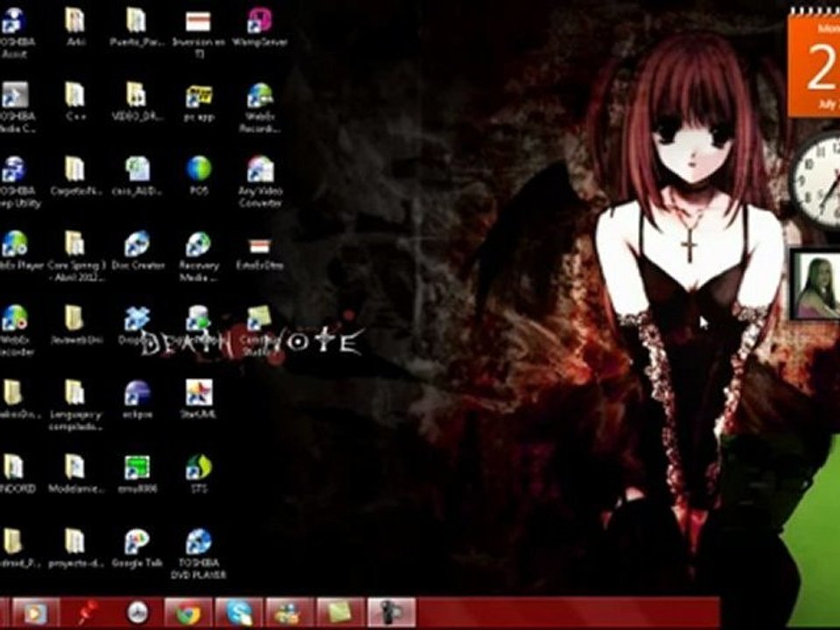
Task: Open the WebEx Recorder shortcut near Dropbox
Action: [16, 331]
